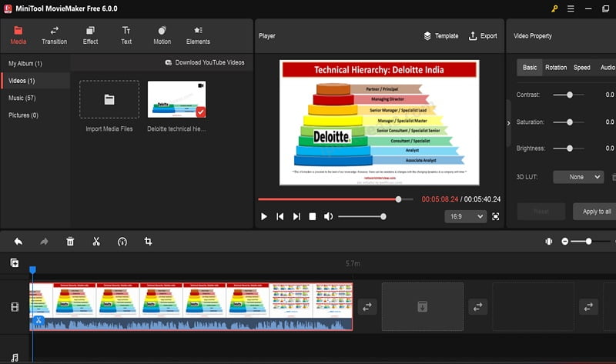Click the Export button
Screen dimensions: 616x364
(x=483, y=36)
